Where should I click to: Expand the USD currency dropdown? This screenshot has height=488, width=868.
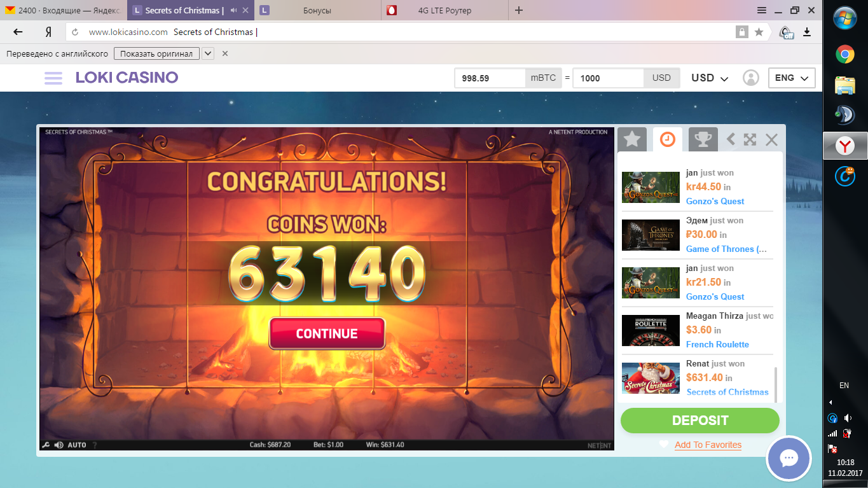(710, 78)
